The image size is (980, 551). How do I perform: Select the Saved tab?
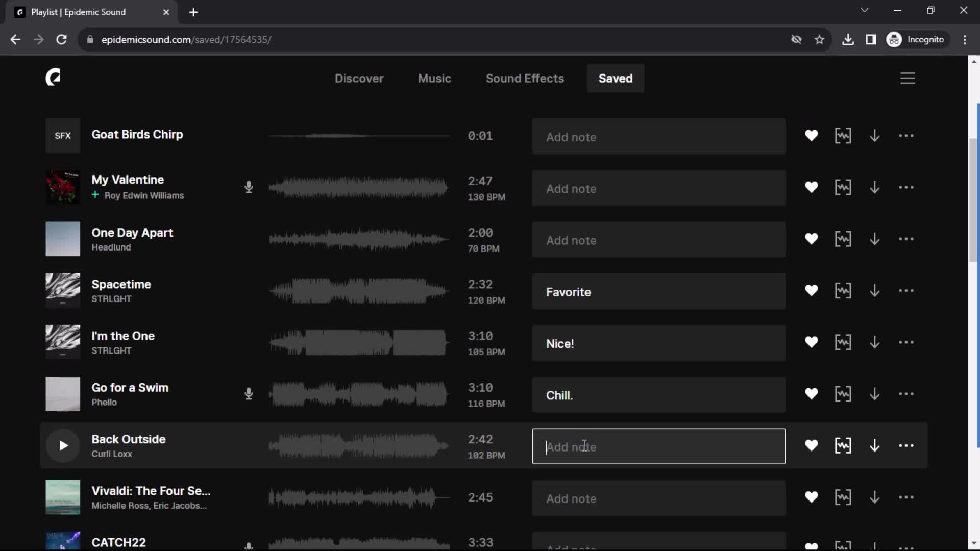click(x=615, y=78)
